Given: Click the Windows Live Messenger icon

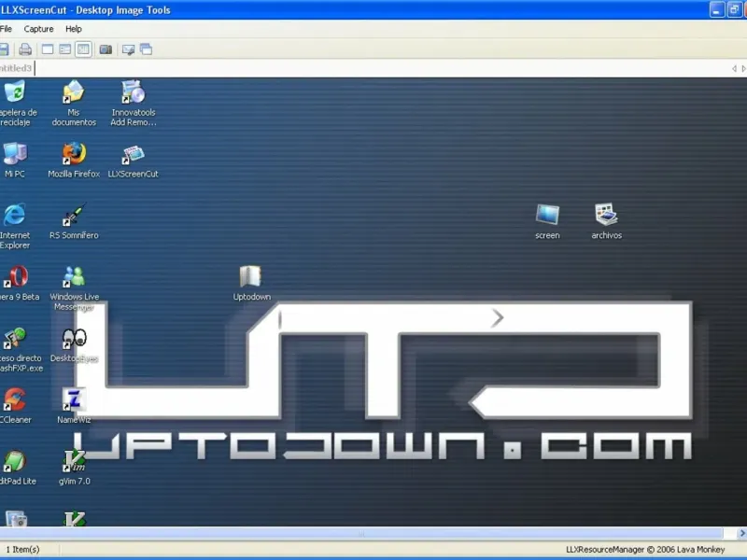Looking at the screenshot, I should [x=74, y=276].
